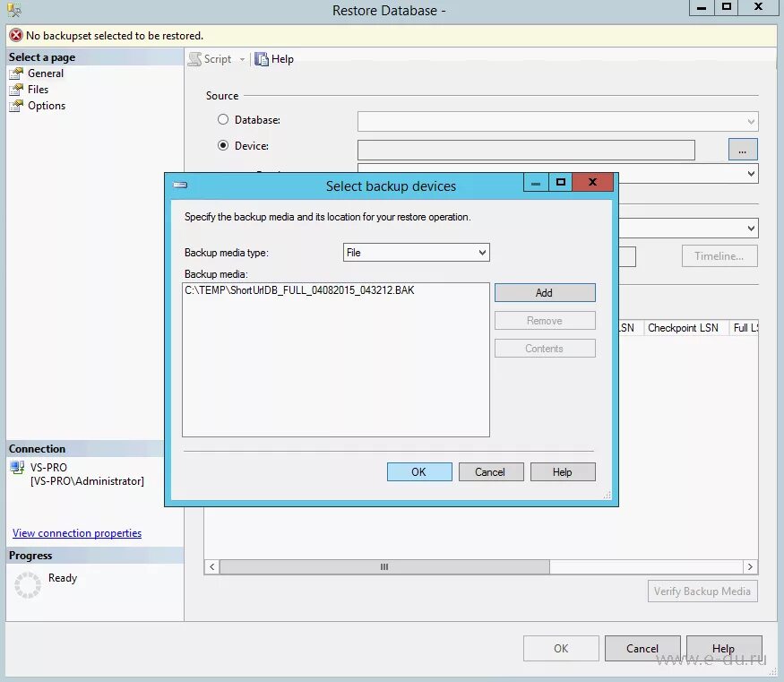Screen dimensions: 784x682
Task: Click the Files page icon
Action: [x=16, y=90]
